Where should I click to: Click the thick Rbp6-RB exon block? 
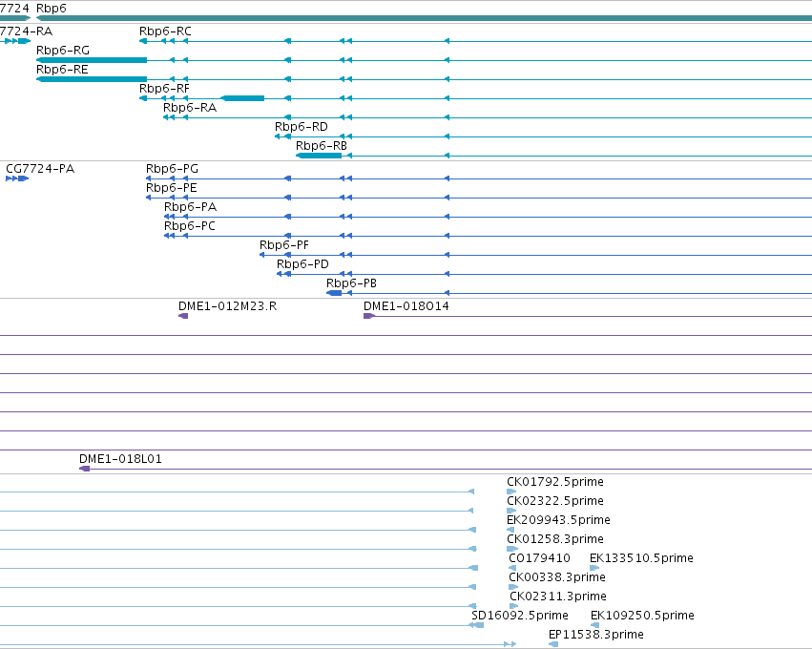pos(319,156)
